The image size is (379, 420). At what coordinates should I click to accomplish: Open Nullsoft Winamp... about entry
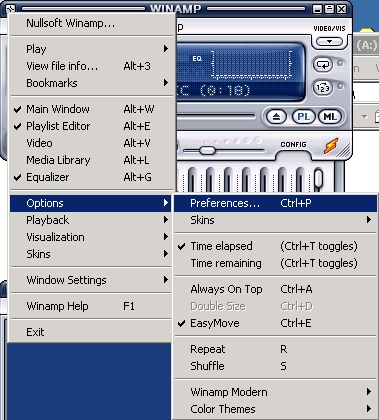click(91, 23)
